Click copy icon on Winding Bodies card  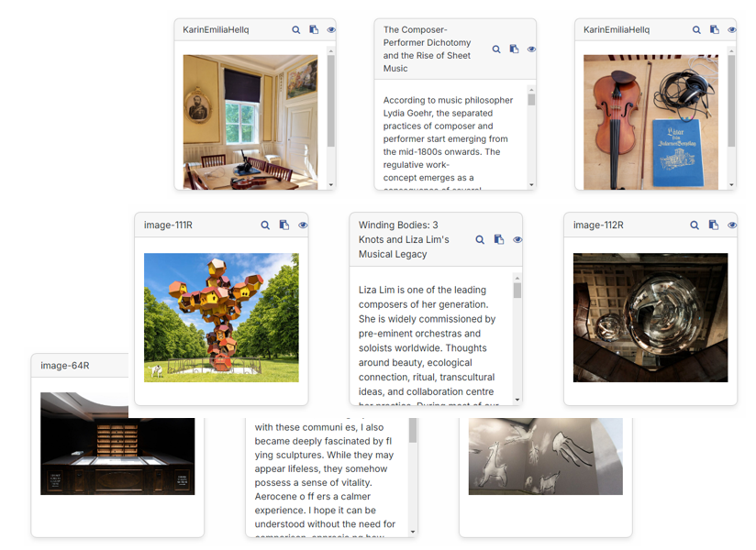pyautogui.click(x=499, y=240)
